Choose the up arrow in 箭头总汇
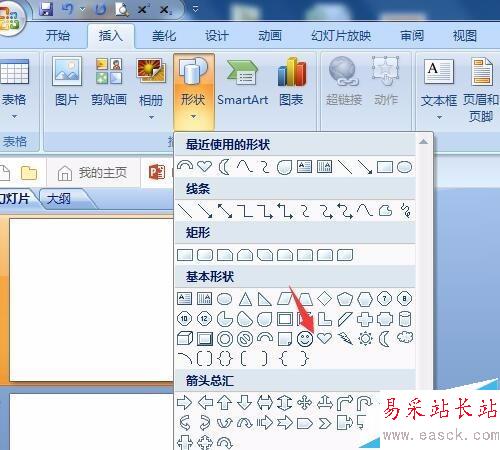The width and height of the screenshot is (500, 450). 225,403
